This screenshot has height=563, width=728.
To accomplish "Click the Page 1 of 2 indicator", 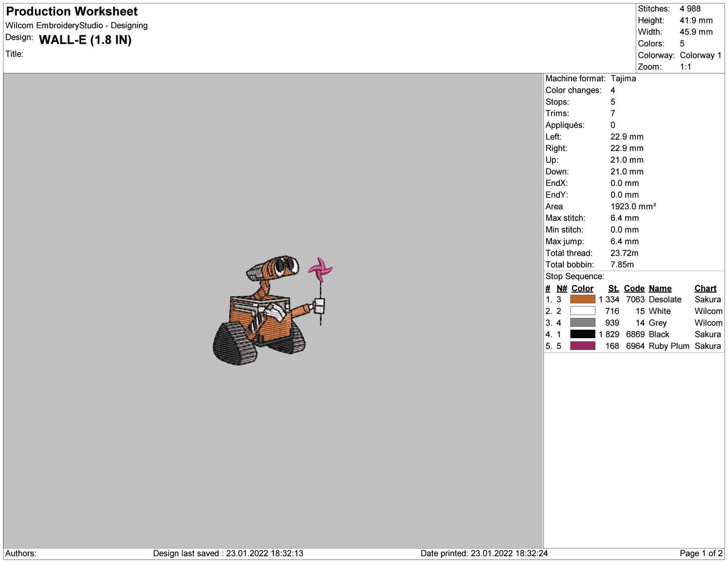I will [x=701, y=553].
